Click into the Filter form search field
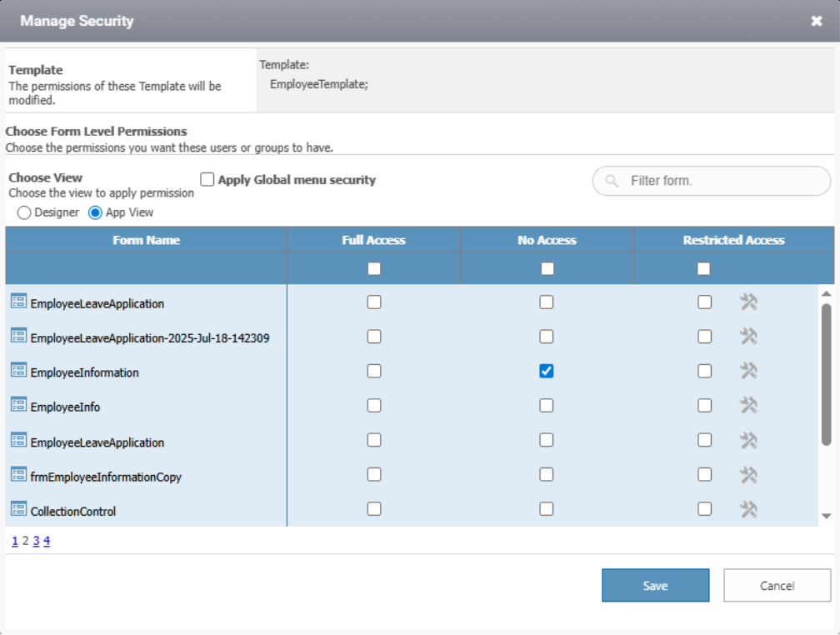Image resolution: width=840 pixels, height=635 pixels. (x=712, y=181)
